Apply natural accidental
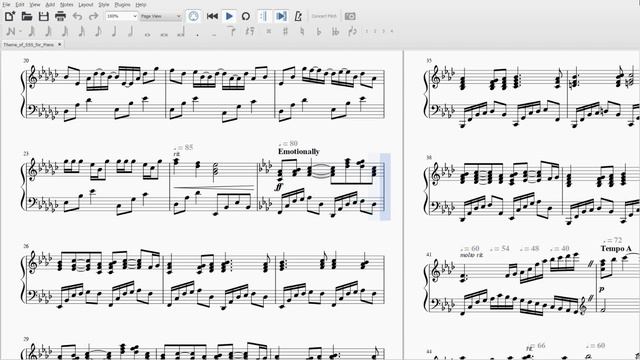Viewport: 640px width, 360px height. click(x=302, y=31)
